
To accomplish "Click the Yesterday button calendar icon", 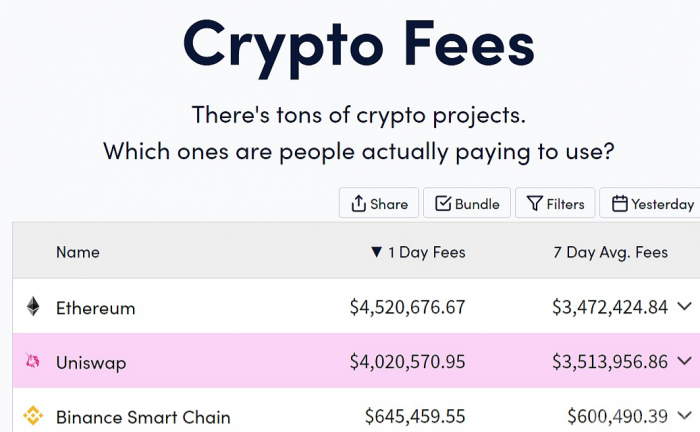I will pyautogui.click(x=619, y=204).
